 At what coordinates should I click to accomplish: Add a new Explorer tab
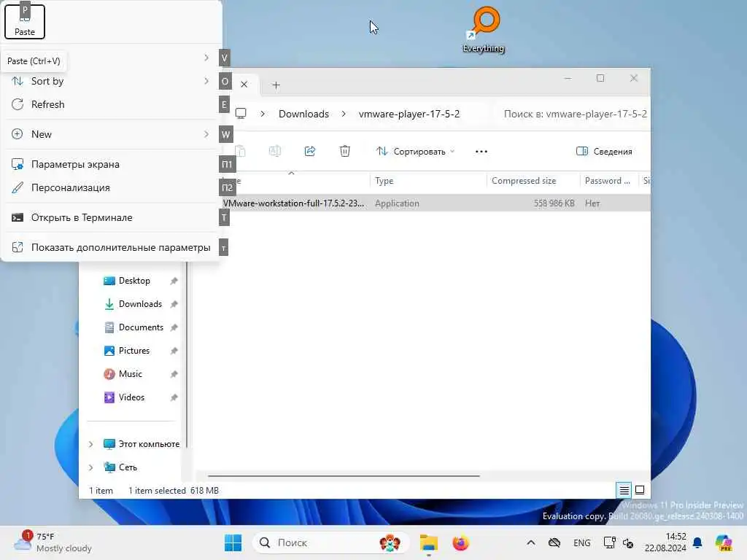pos(276,85)
